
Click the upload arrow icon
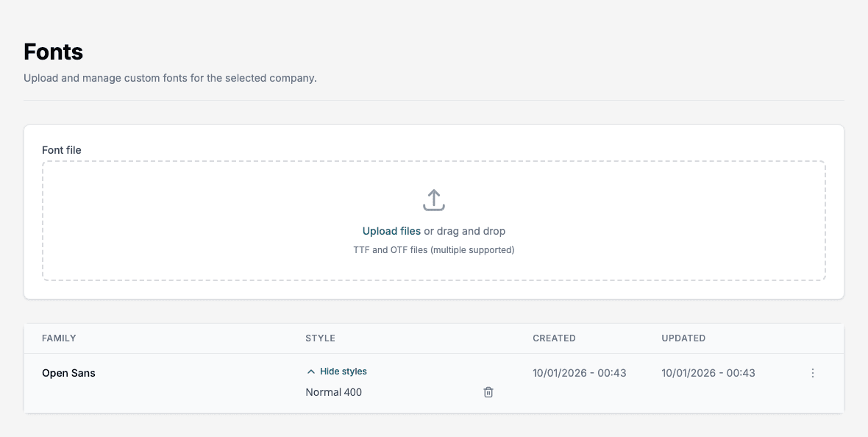click(434, 200)
